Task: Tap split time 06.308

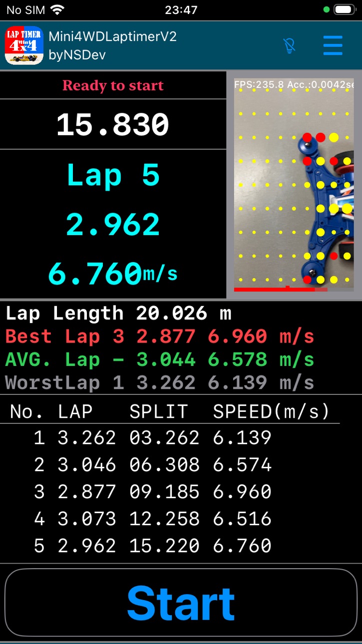Action: pyautogui.click(x=164, y=465)
